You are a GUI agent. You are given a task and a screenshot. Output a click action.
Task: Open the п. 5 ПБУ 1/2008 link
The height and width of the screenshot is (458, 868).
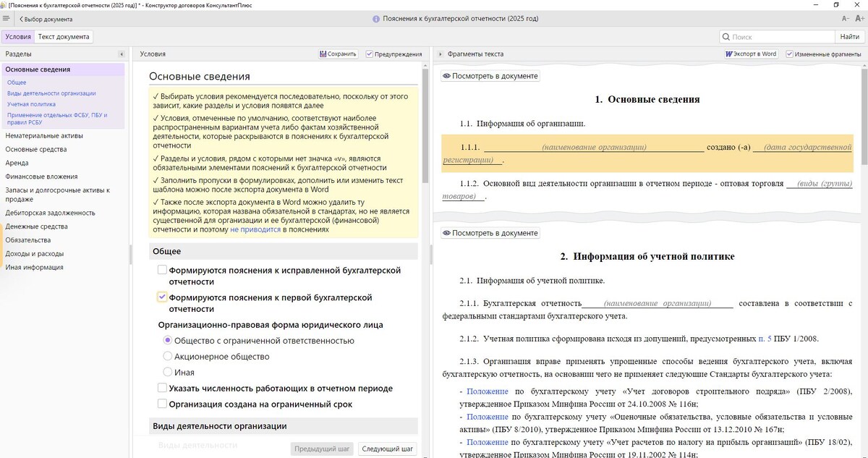click(765, 339)
